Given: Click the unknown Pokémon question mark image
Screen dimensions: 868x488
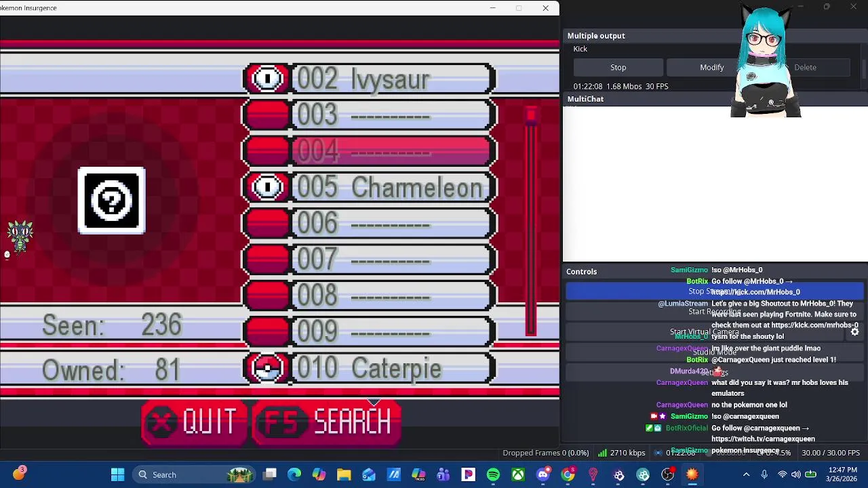Looking at the screenshot, I should (x=111, y=201).
